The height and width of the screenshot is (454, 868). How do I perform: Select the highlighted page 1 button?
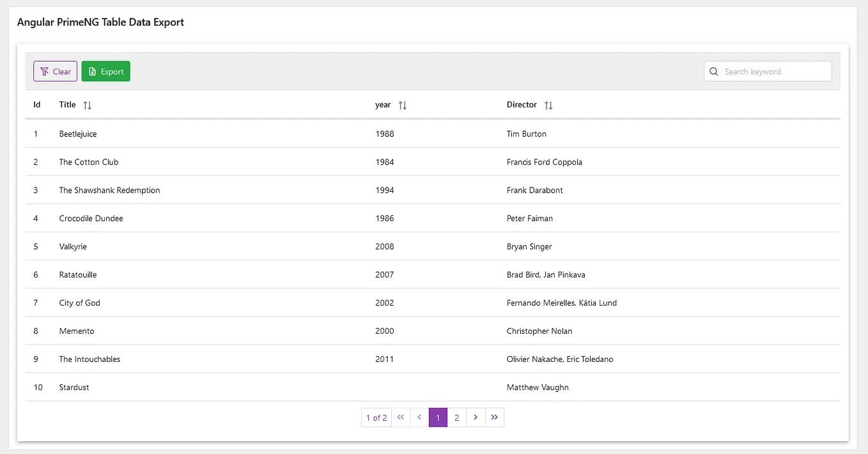(x=438, y=417)
